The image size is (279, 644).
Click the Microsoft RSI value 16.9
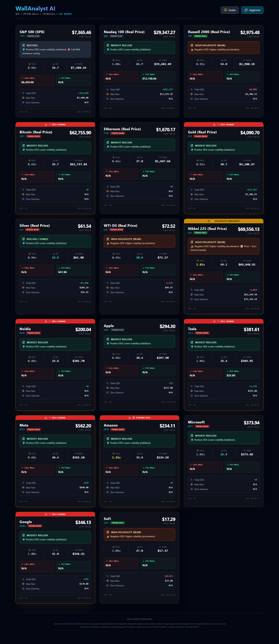pos(224,455)
